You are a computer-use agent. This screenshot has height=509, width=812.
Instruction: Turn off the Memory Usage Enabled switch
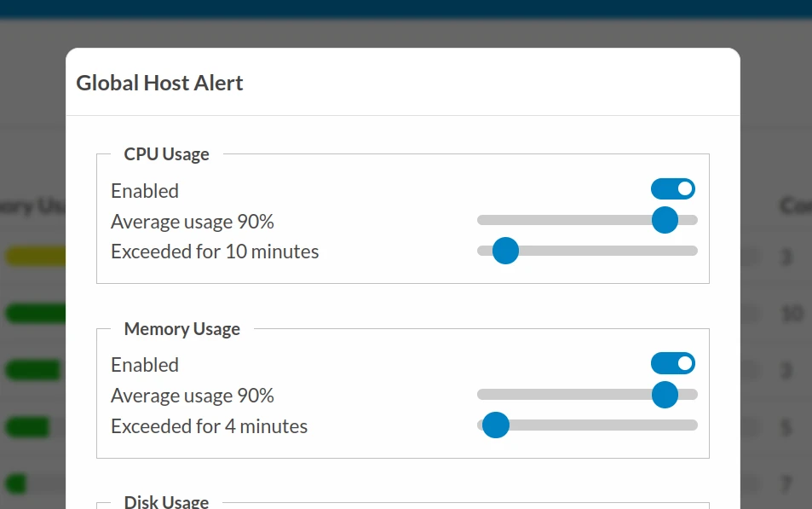673,363
